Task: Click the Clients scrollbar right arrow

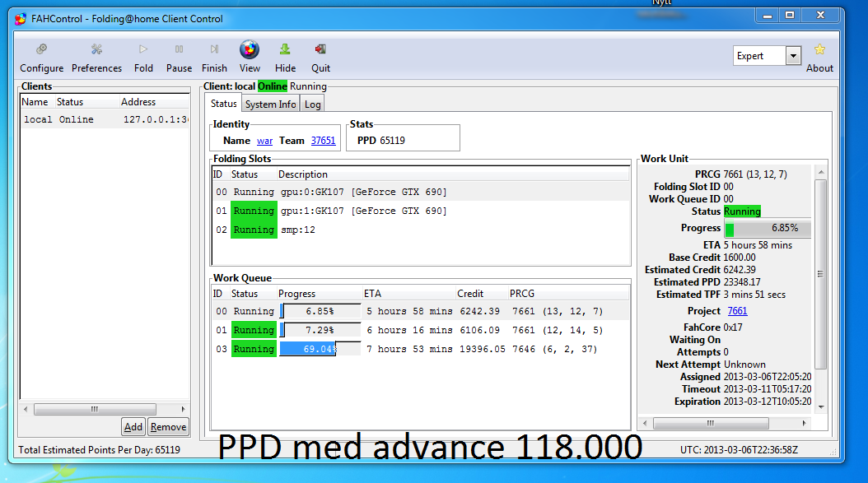Action: point(183,410)
